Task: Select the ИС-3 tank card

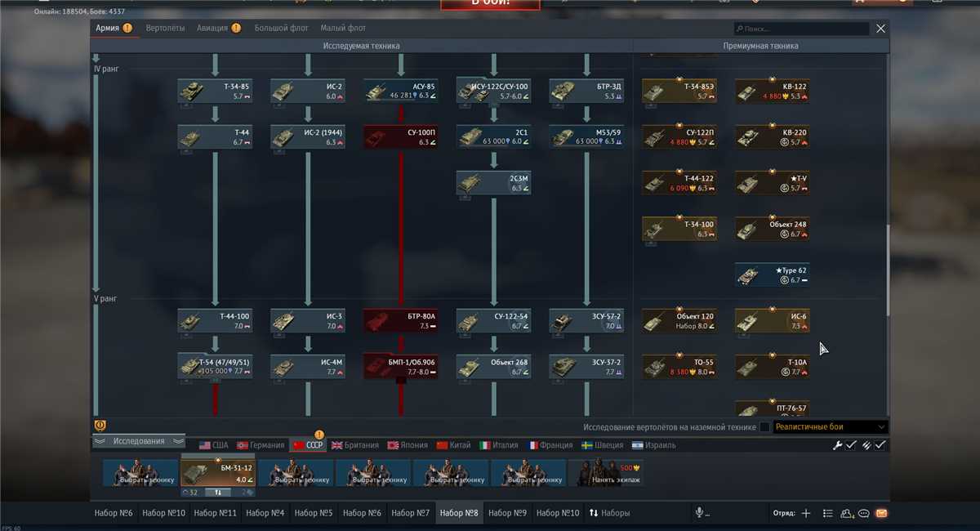Action: [x=308, y=321]
